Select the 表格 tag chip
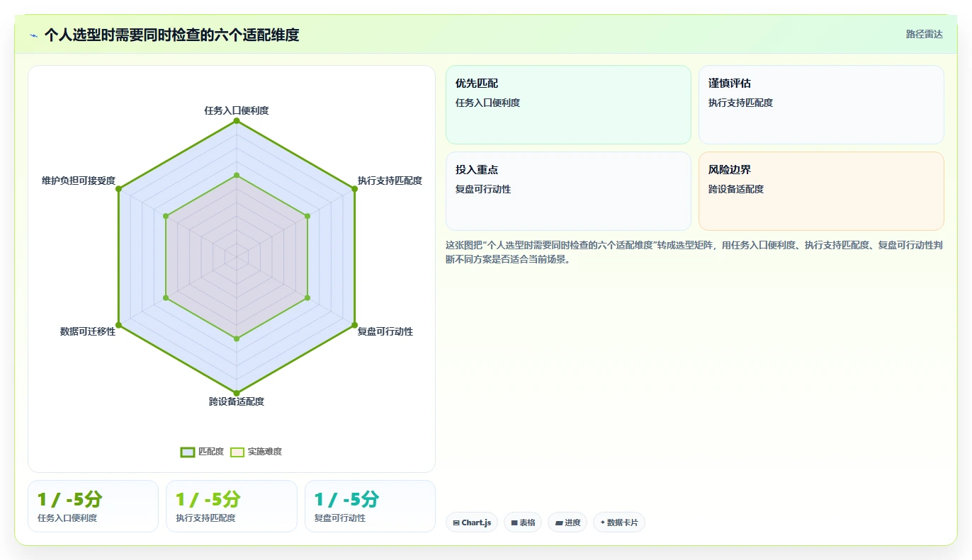Viewport: 972px width, 560px height. coord(523,522)
